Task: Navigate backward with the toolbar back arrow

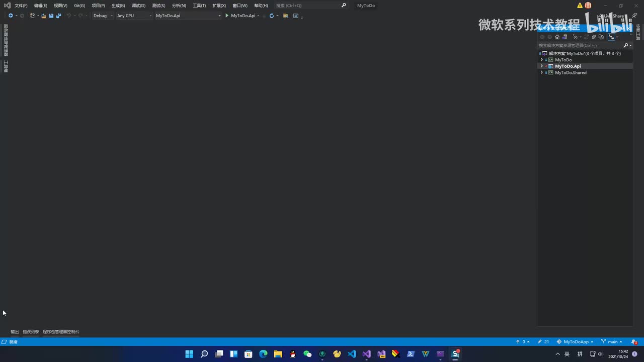Action: 11,16
